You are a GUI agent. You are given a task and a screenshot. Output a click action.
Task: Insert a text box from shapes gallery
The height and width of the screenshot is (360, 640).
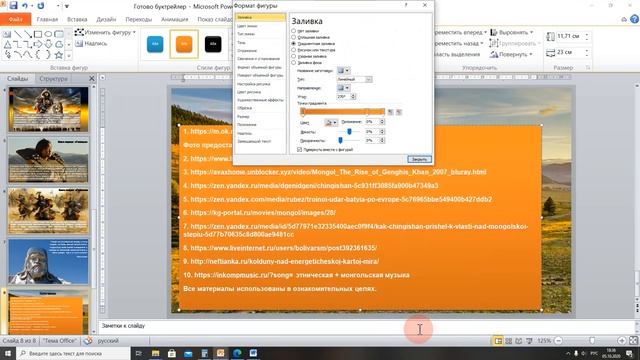click(x=7, y=34)
